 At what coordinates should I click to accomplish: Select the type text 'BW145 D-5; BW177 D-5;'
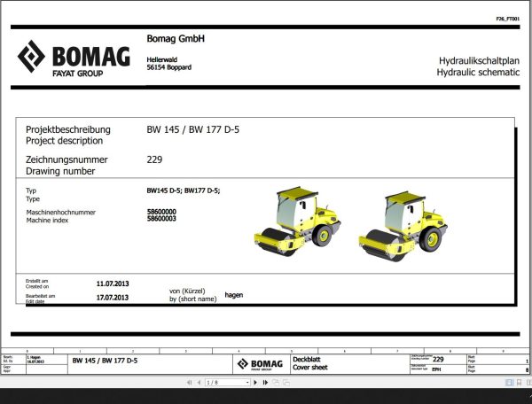(x=184, y=190)
